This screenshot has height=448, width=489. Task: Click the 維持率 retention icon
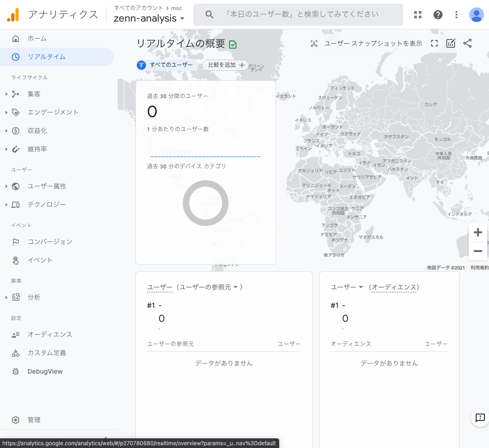[16, 149]
